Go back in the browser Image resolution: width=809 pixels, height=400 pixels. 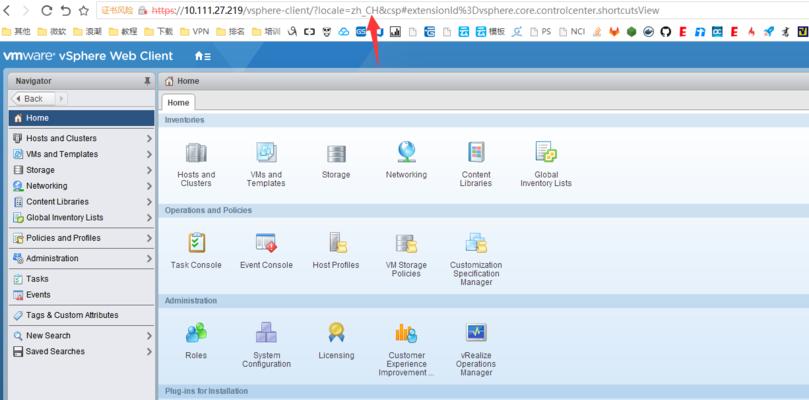[7, 10]
